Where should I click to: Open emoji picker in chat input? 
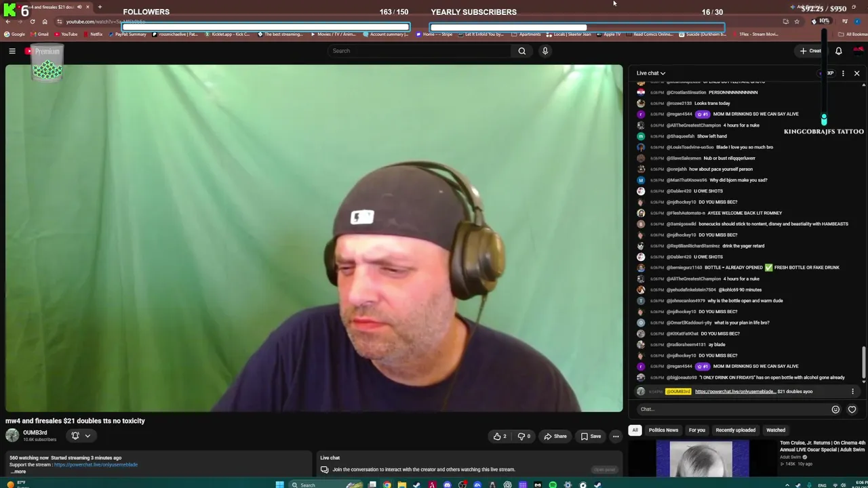(835, 409)
